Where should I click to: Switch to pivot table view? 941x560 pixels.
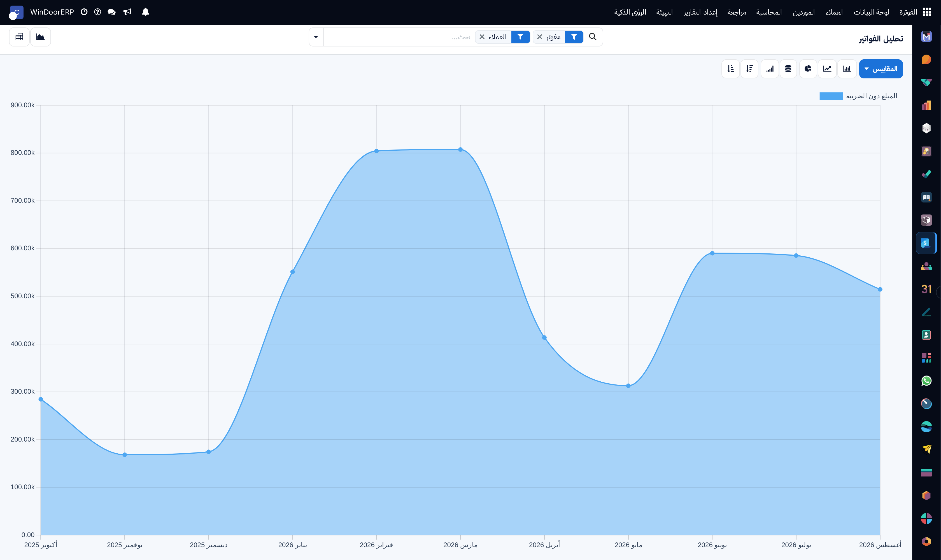[19, 37]
